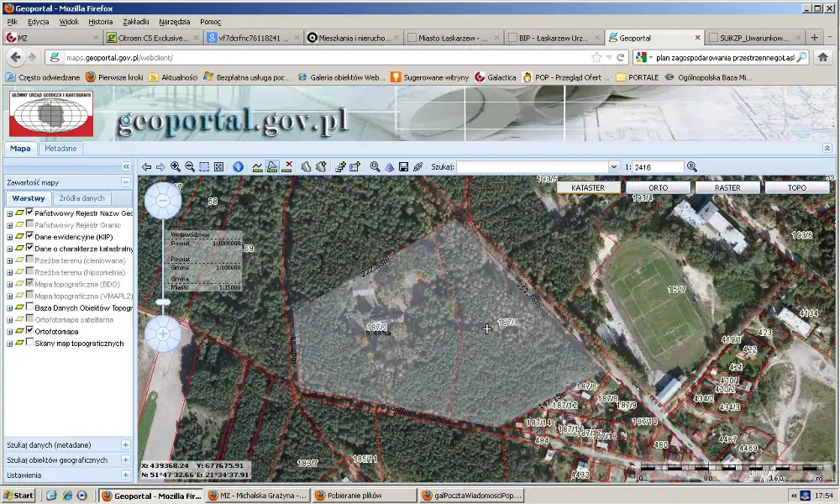Click the KATASTER map button
The image size is (840, 504).
(x=588, y=187)
